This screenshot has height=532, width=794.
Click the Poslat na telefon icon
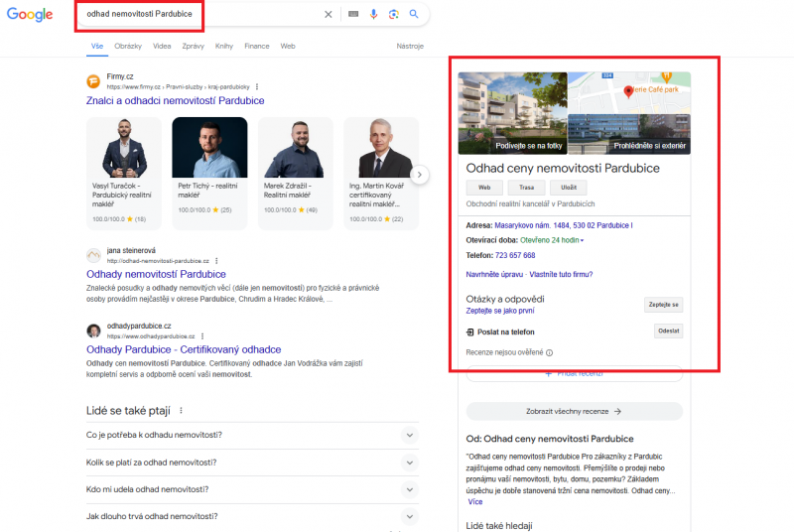[x=469, y=332]
